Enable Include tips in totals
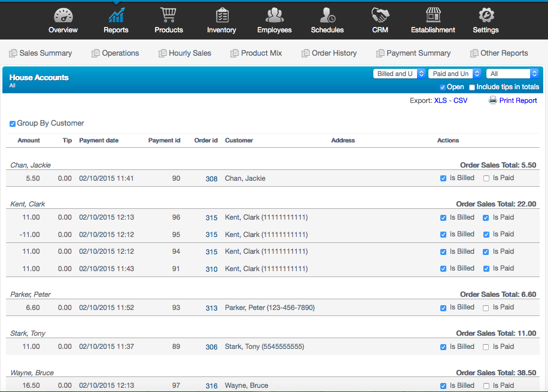The width and height of the screenshot is (548, 392). [472, 87]
